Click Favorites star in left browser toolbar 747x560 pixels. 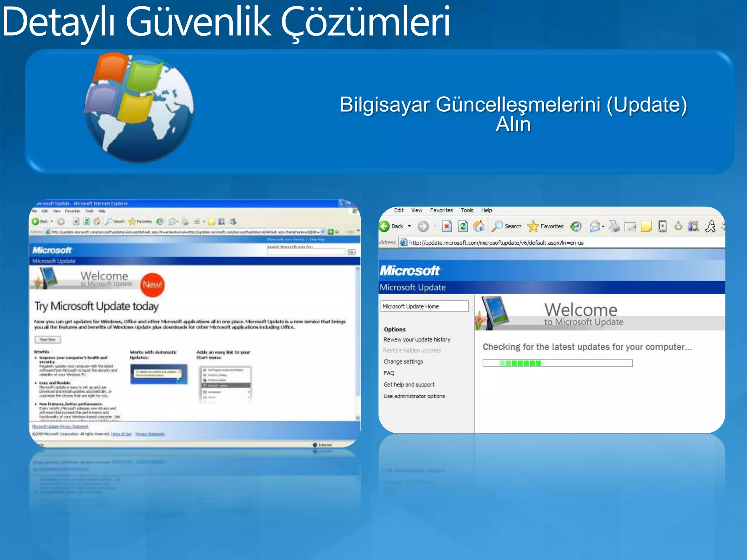point(132,221)
